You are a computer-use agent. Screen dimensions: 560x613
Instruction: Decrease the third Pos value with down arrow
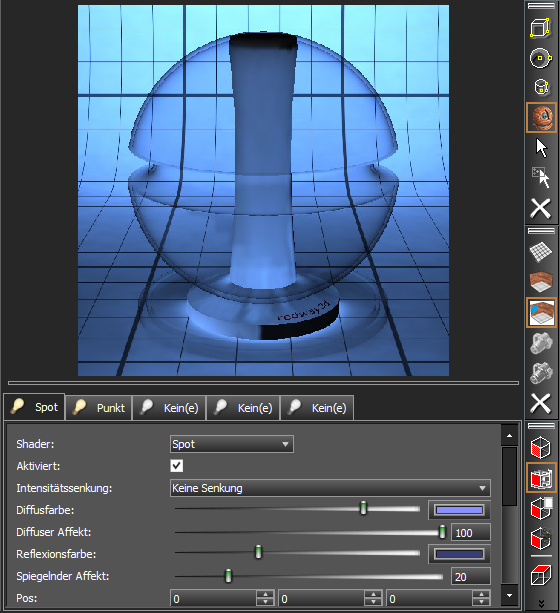click(x=481, y=602)
